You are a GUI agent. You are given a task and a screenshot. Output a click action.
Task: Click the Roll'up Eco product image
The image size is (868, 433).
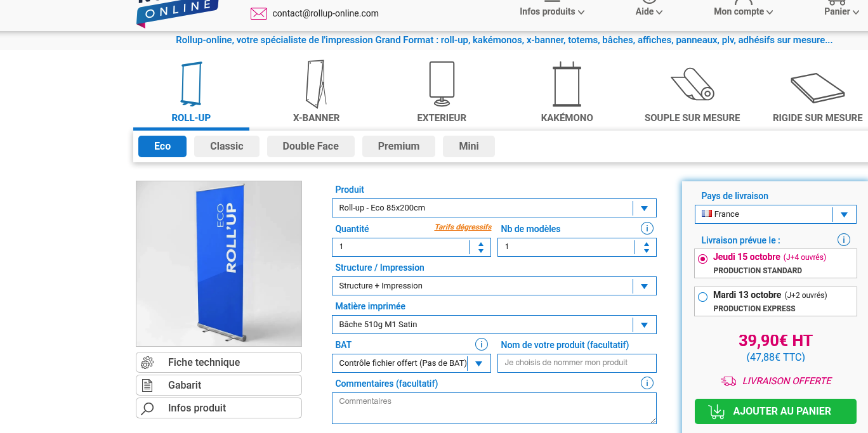tap(219, 264)
